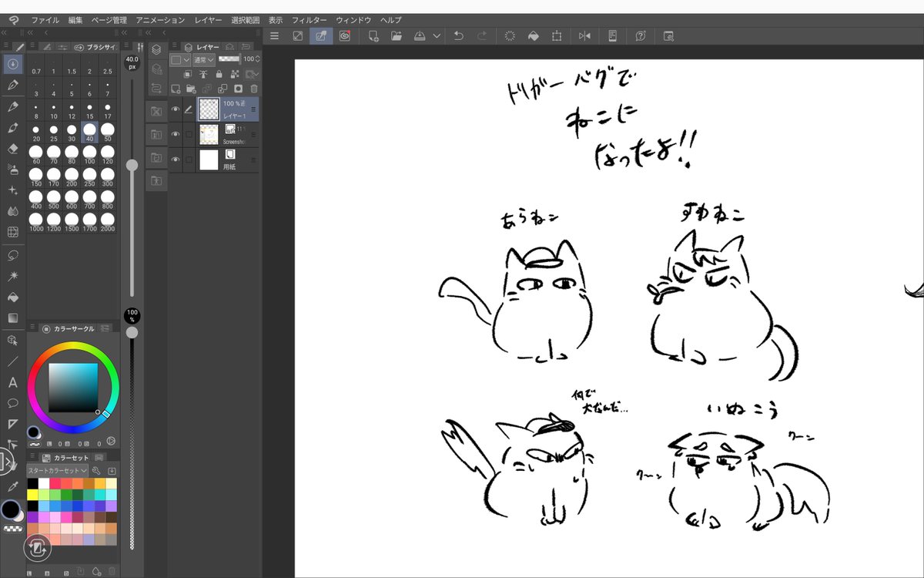Click the color set wrench edit button
Viewport: 924px width, 578px height.
pyautogui.click(x=96, y=470)
